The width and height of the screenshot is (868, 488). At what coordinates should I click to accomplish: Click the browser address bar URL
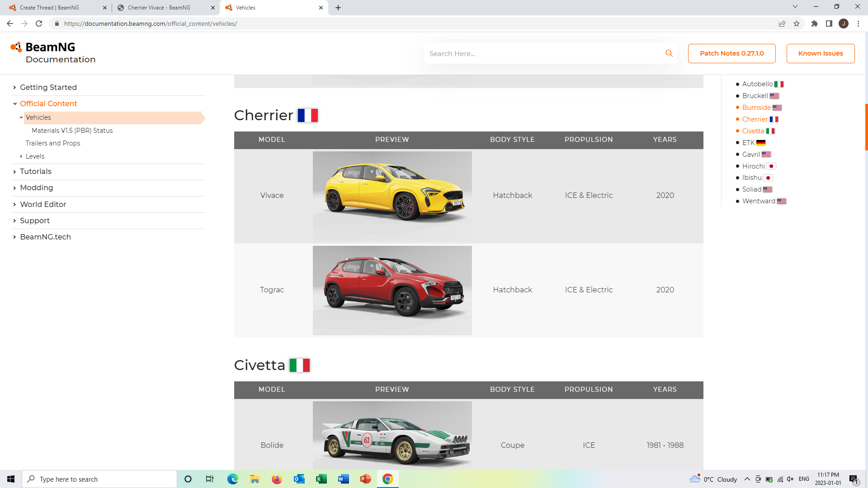tap(151, 23)
